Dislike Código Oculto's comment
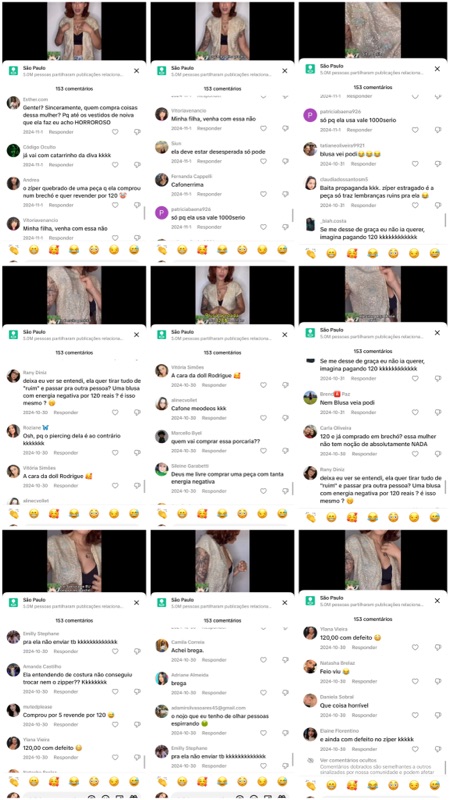The width and height of the screenshot is (450, 800). (x=137, y=165)
